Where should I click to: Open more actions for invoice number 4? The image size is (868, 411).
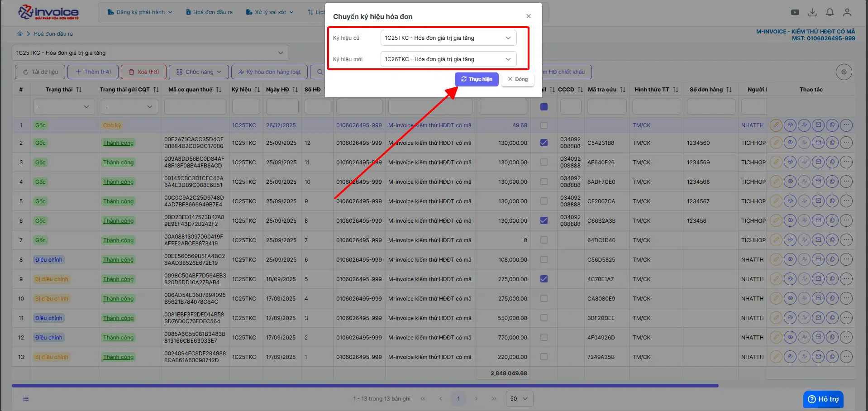[846, 299]
